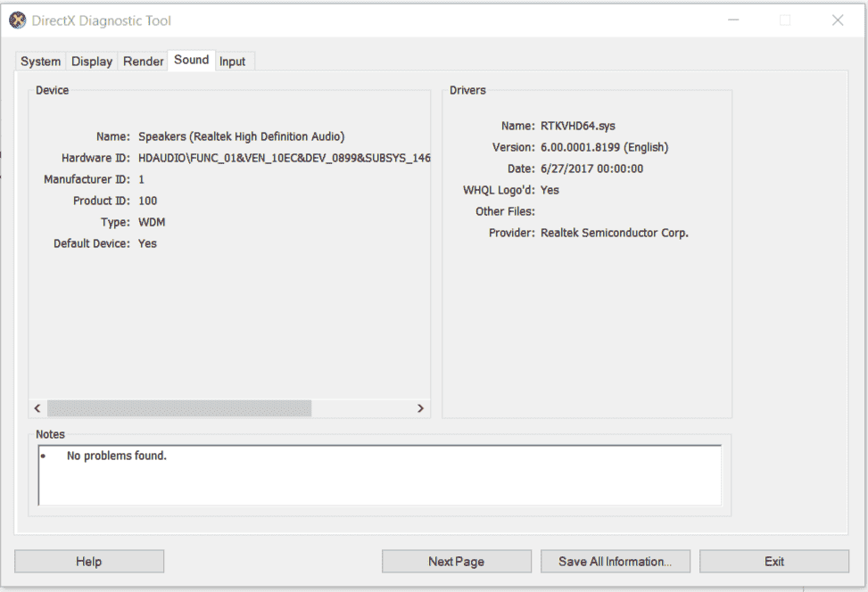This screenshot has width=868, height=592.
Task: Click driver date 6/27/2017 00:00:00
Action: click(x=591, y=169)
